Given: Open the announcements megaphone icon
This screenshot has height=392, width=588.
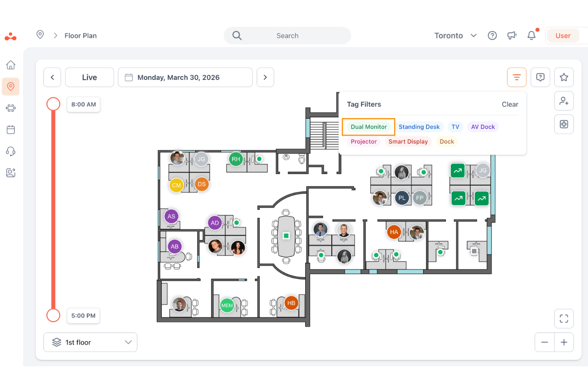Looking at the screenshot, I should click(x=512, y=36).
